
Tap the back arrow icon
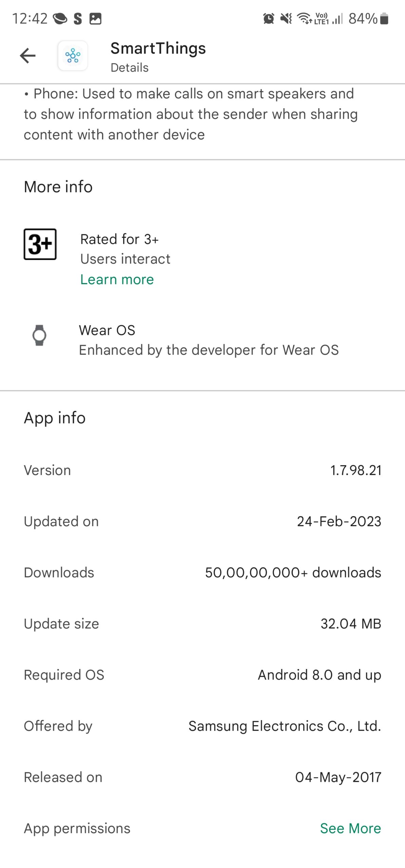pos(28,56)
